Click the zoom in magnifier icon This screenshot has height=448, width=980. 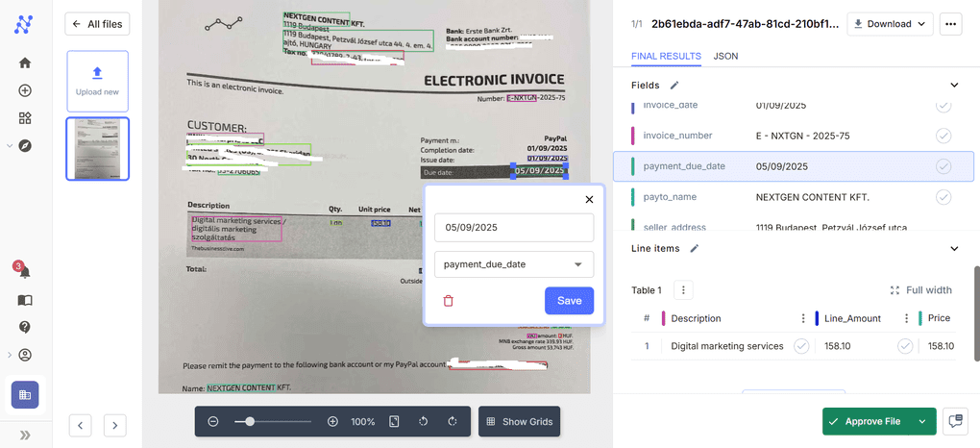tap(332, 422)
